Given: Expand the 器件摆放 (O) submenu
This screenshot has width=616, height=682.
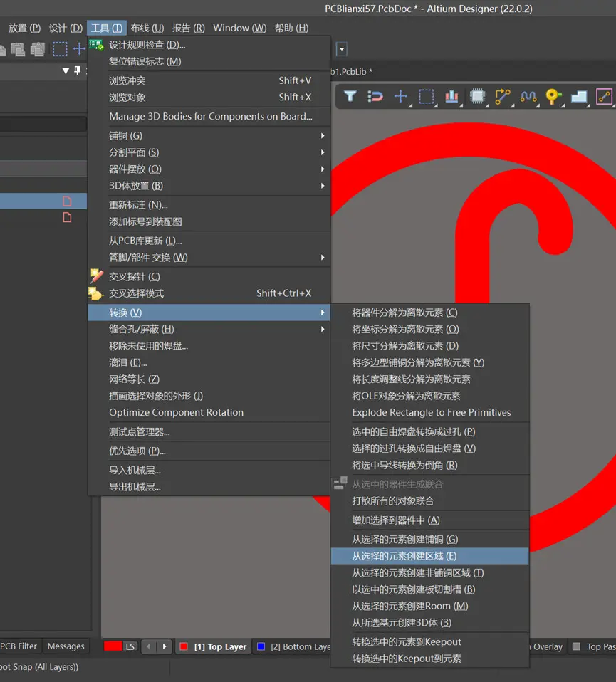Looking at the screenshot, I should point(323,169).
